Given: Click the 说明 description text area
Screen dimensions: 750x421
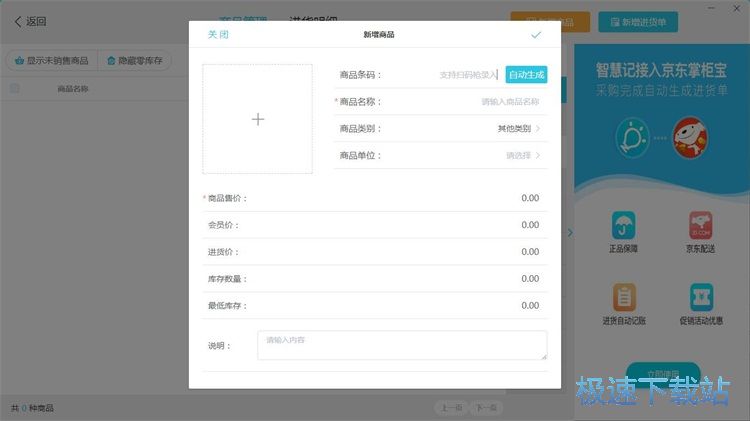Looking at the screenshot, I should (x=402, y=345).
